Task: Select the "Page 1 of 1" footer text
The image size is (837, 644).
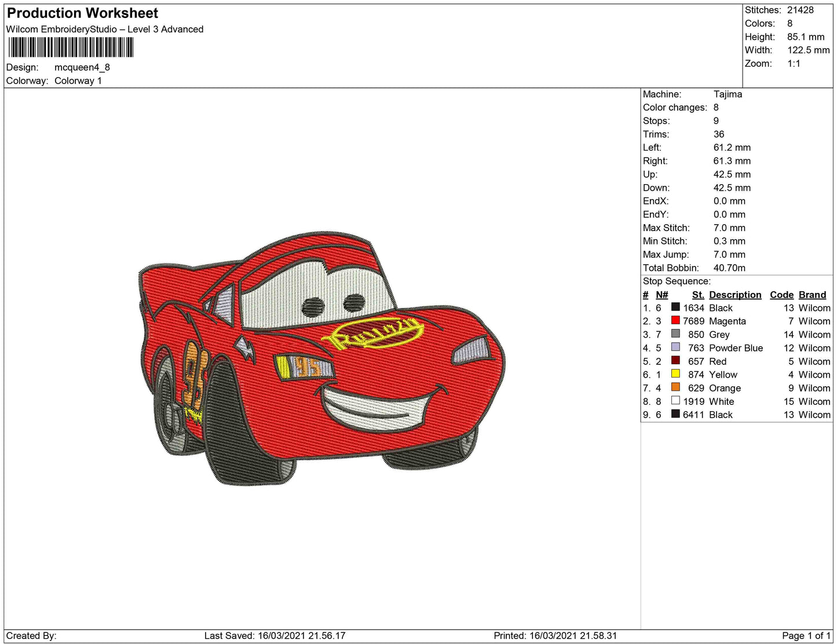Action: (806, 635)
